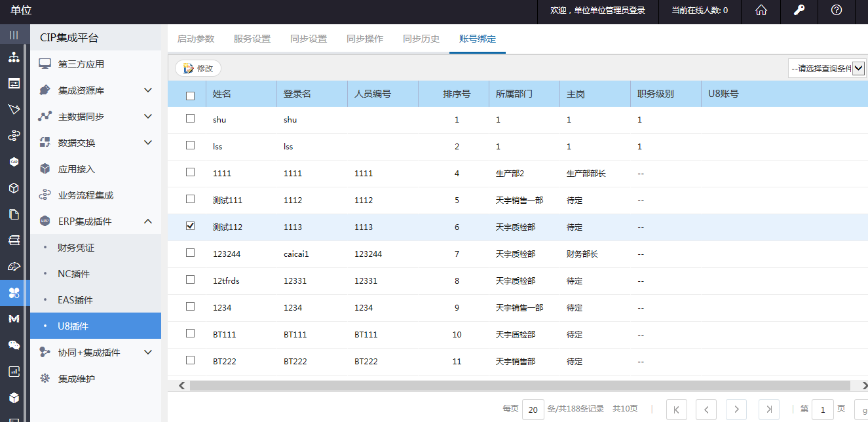
Task: Switch to the 同步设置 tab
Action: click(x=309, y=39)
